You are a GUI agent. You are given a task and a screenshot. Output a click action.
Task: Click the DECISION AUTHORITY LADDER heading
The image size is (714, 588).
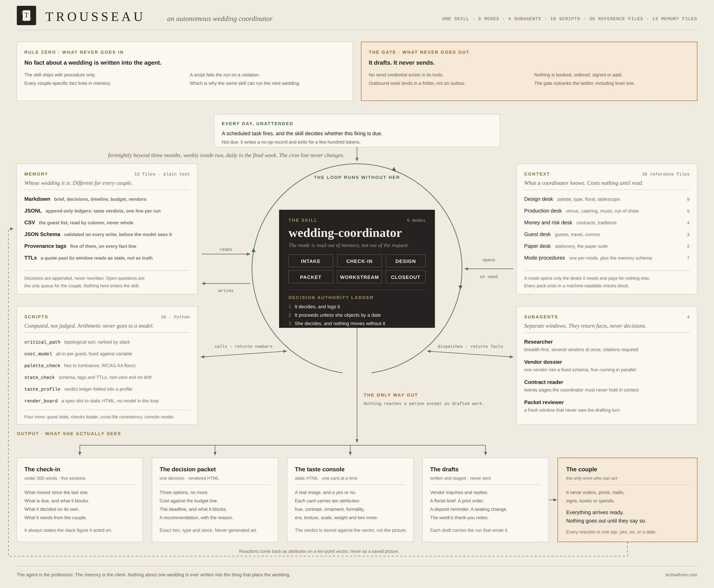331,297
